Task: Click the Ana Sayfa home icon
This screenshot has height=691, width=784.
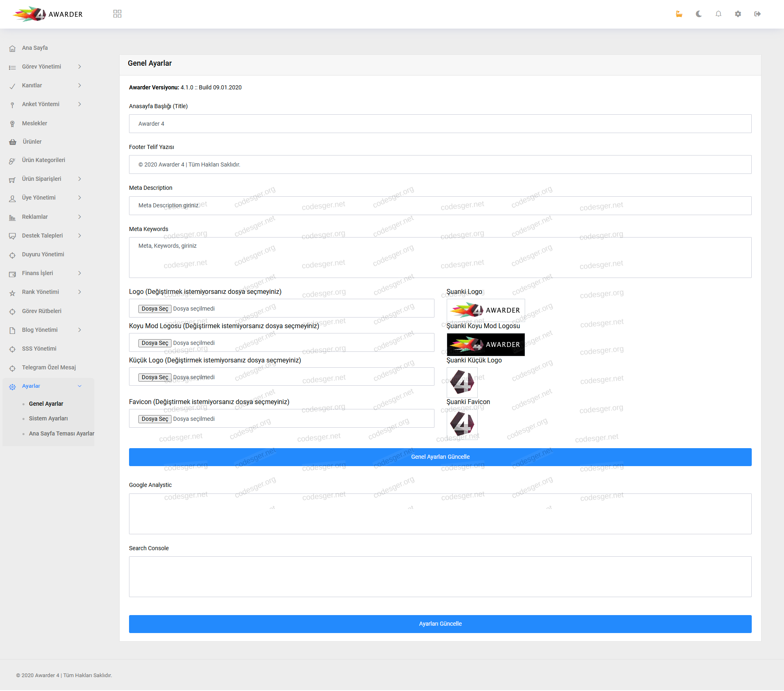Action: (x=13, y=48)
